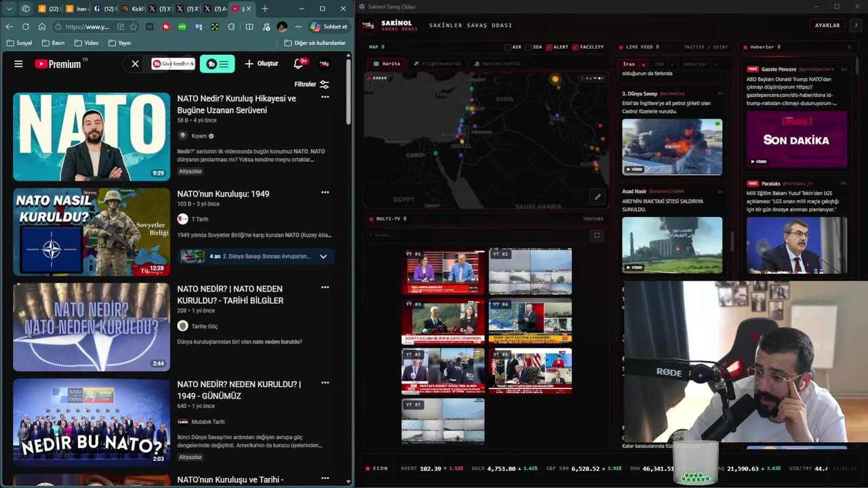Open the Sohbet et Copilot button
This screenshot has height=488, width=868.
328,26
